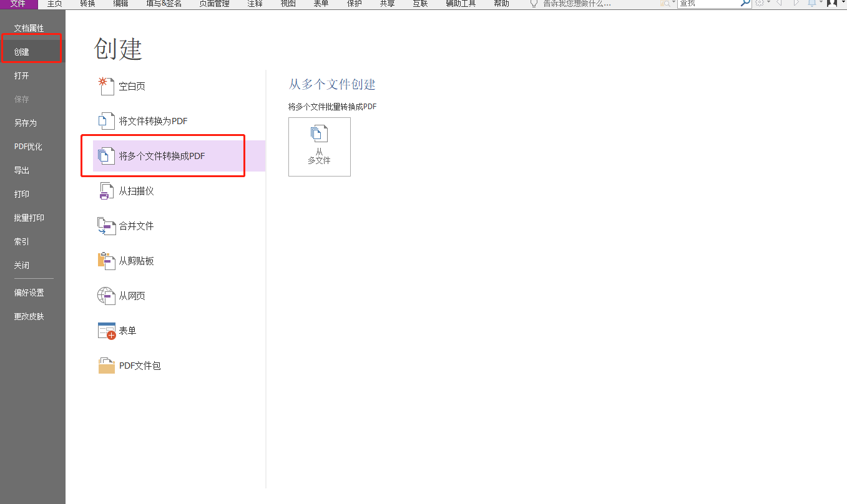Open the notification bell icon

(x=811, y=4)
